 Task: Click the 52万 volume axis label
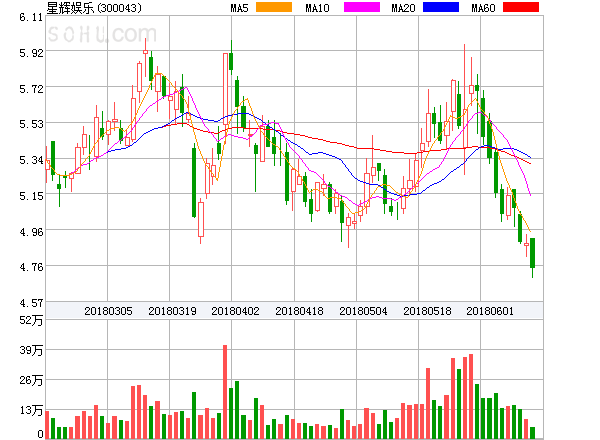[x=31, y=320]
